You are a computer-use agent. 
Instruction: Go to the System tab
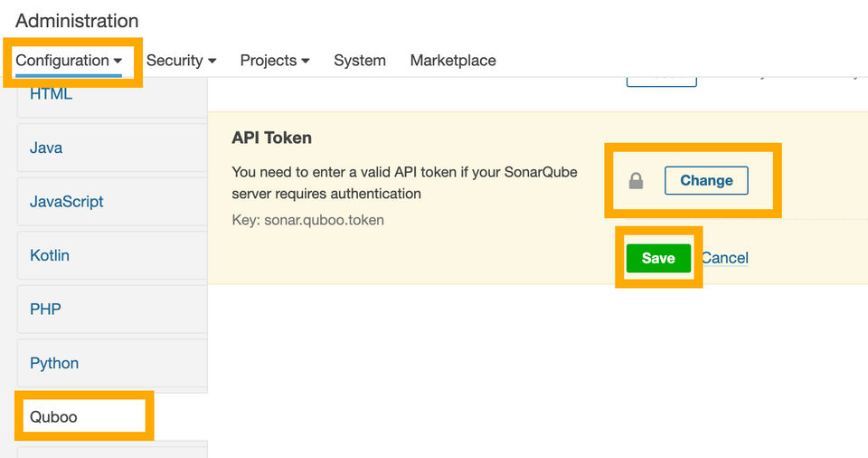[x=360, y=61]
